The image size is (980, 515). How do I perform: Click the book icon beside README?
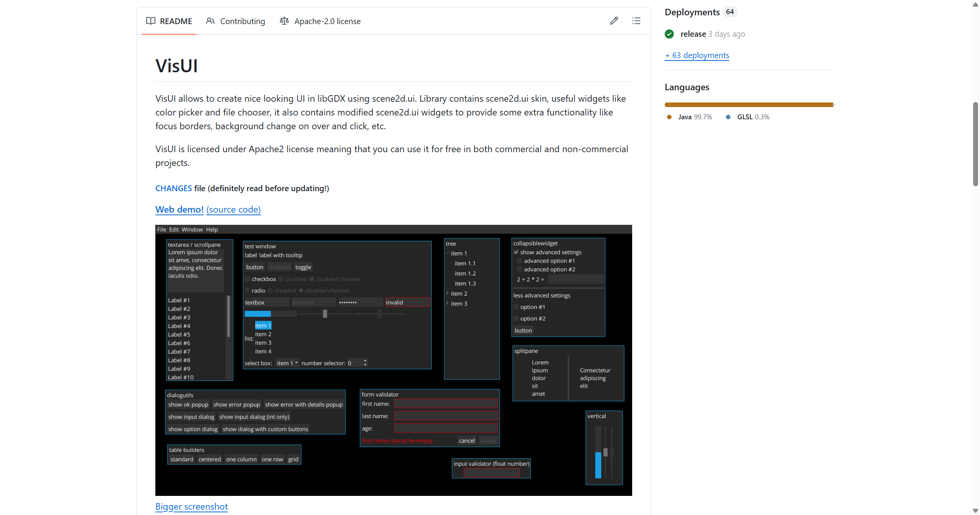click(x=151, y=21)
